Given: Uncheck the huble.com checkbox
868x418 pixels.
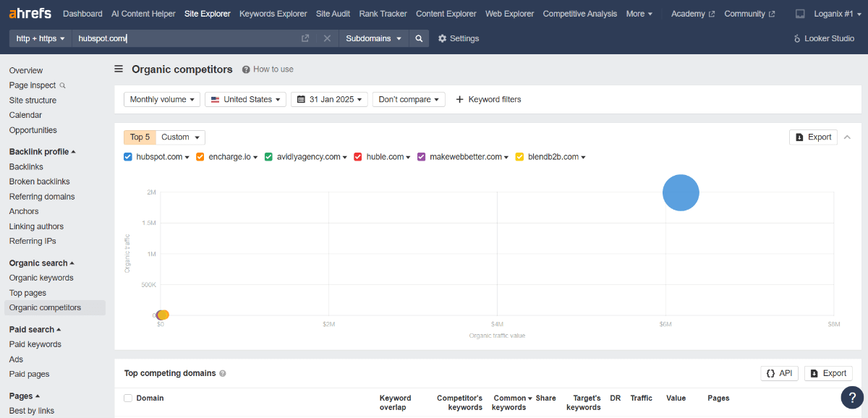Looking at the screenshot, I should [x=358, y=157].
